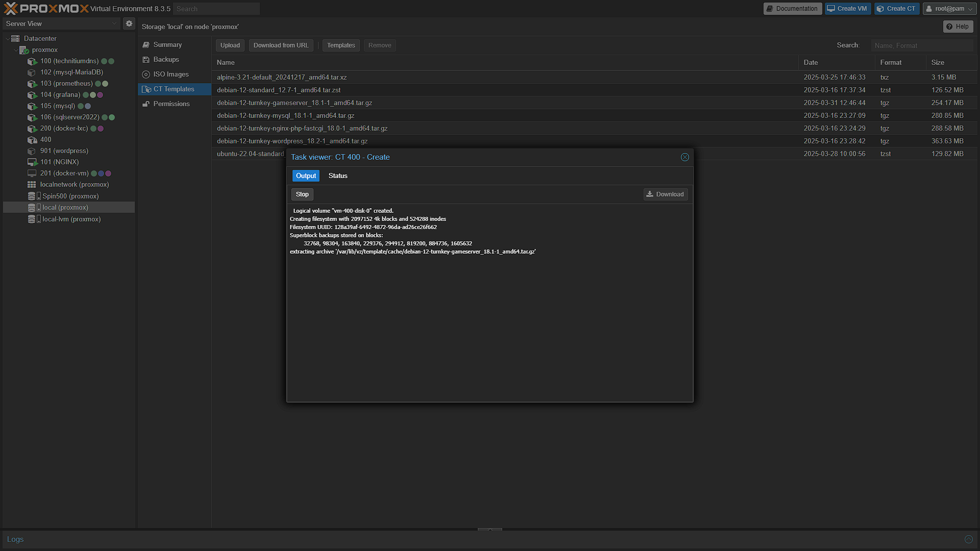Click the Backups floppy icon

pyautogui.click(x=146, y=60)
